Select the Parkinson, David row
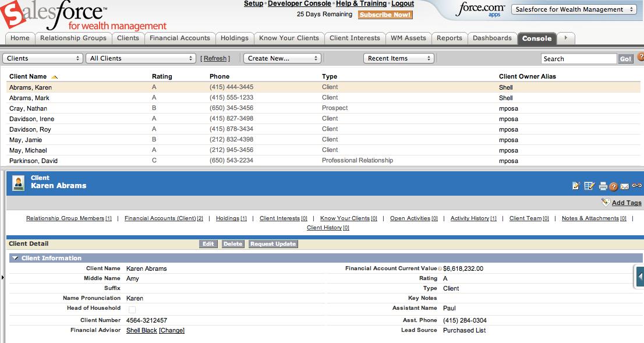The width and height of the screenshot is (644, 343). (323, 161)
